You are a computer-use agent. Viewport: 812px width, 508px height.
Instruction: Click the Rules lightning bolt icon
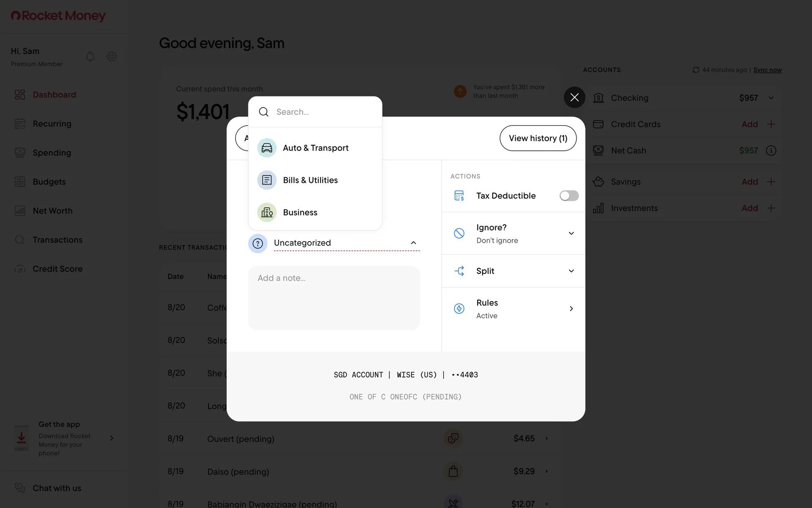point(459,309)
